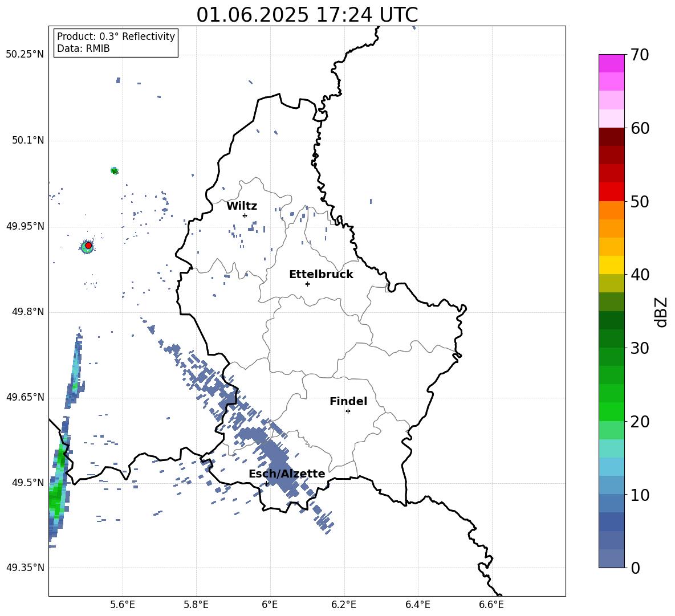Click the 49.65°N latitude tick label
The height and width of the screenshot is (616, 675).
pyautogui.click(x=25, y=397)
